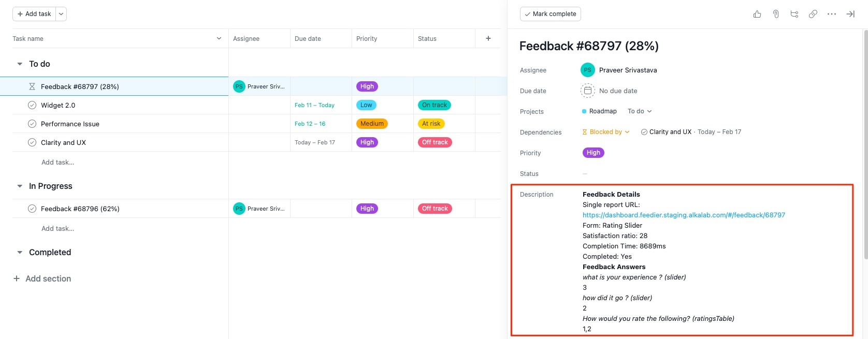Open the Task name column sort chevron
Screen dimensions: 868x339
pyautogui.click(x=219, y=38)
